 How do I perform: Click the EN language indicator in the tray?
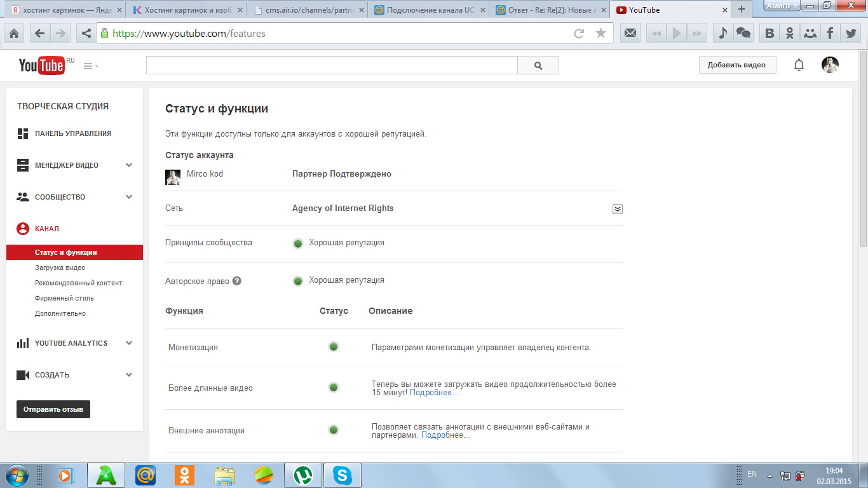click(x=752, y=474)
